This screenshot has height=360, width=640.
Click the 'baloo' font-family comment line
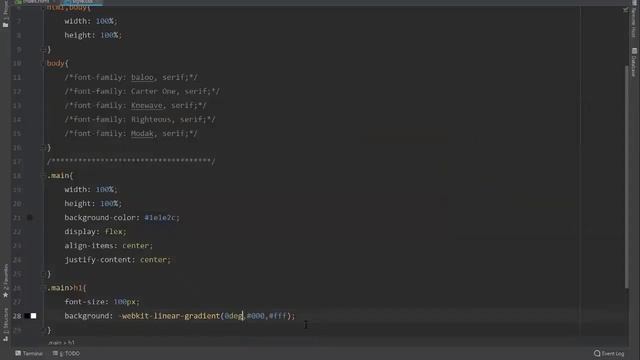[131, 77]
